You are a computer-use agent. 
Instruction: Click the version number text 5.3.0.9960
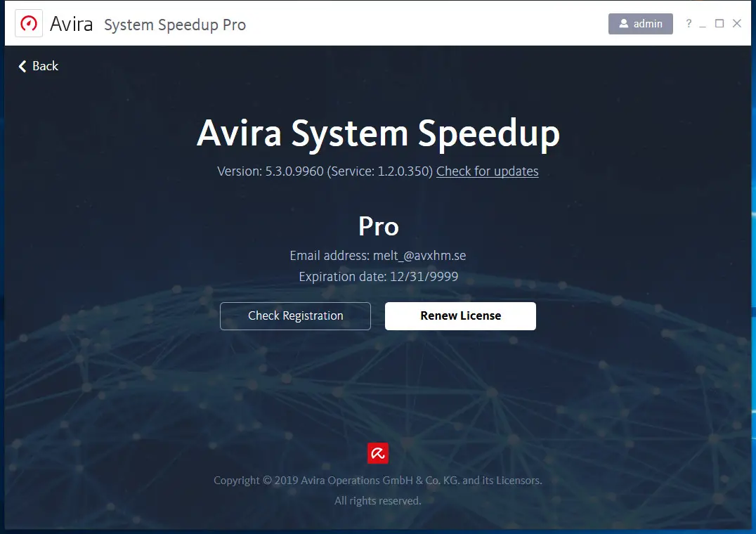(294, 171)
